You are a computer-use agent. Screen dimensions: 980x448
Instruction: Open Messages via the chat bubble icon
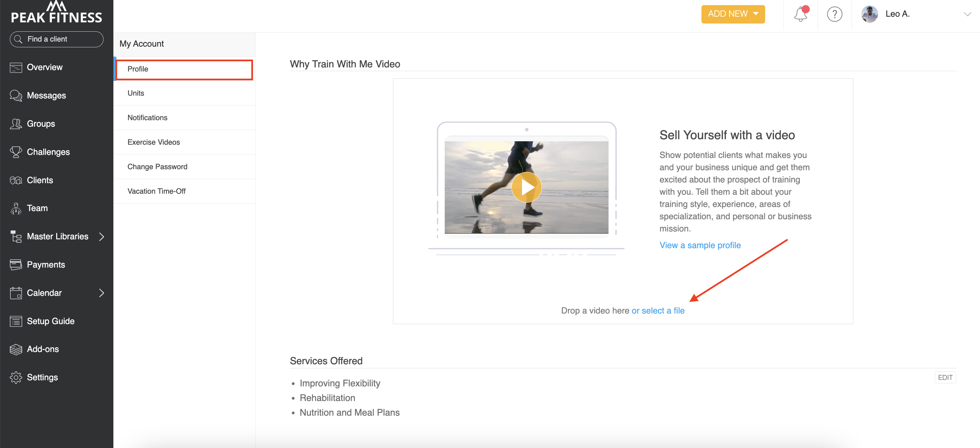point(16,95)
